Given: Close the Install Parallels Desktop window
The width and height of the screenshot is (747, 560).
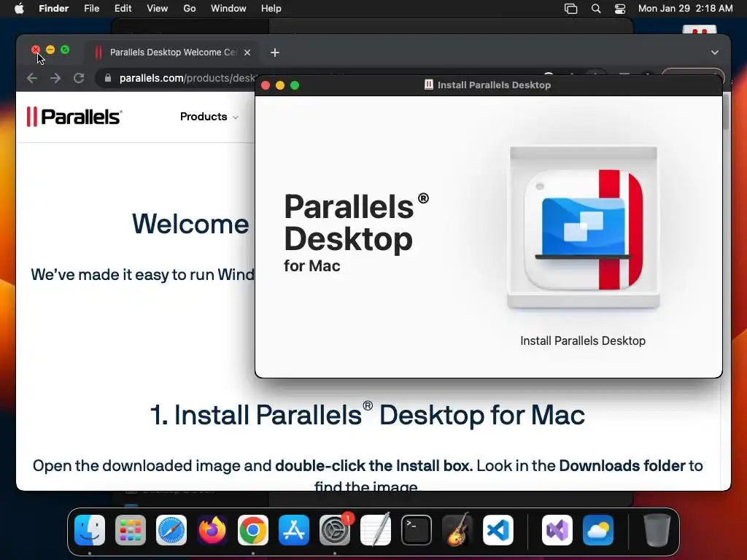Looking at the screenshot, I should (266, 85).
